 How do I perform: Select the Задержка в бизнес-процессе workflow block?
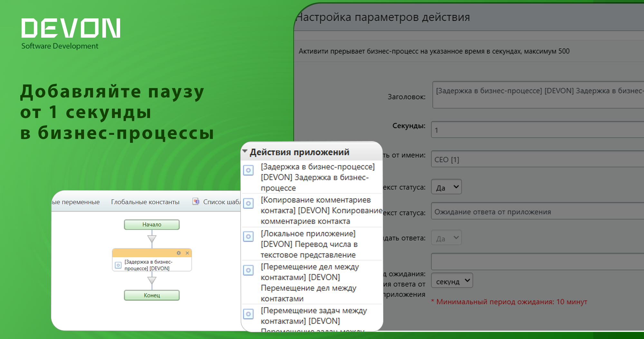pos(152,260)
